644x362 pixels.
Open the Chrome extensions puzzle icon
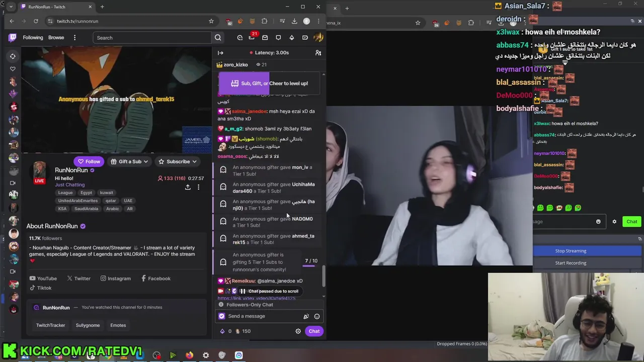click(x=265, y=21)
